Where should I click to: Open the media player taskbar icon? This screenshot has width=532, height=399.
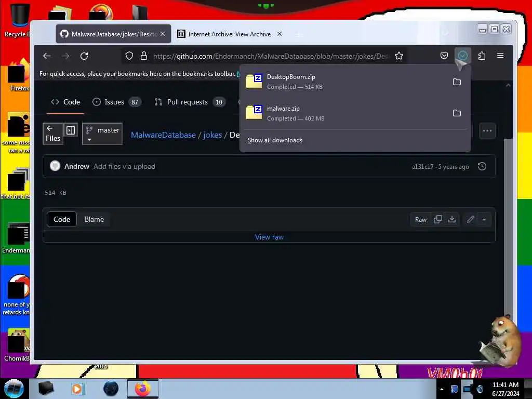point(77,389)
